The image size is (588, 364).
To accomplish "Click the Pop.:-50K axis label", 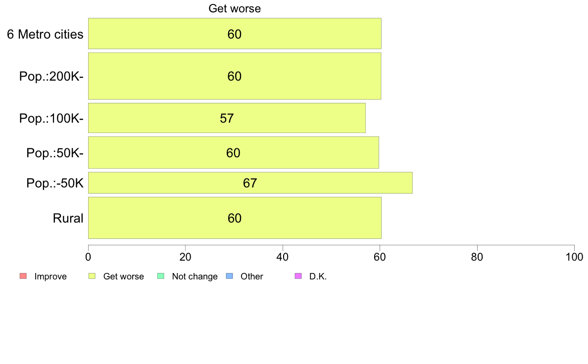I will click(x=55, y=183).
